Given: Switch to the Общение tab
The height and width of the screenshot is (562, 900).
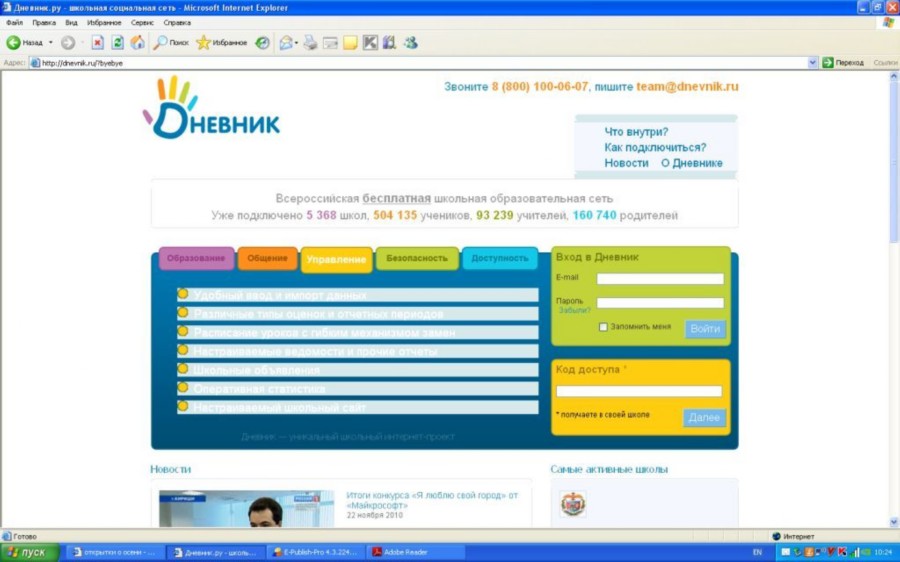Looking at the screenshot, I should [267, 258].
